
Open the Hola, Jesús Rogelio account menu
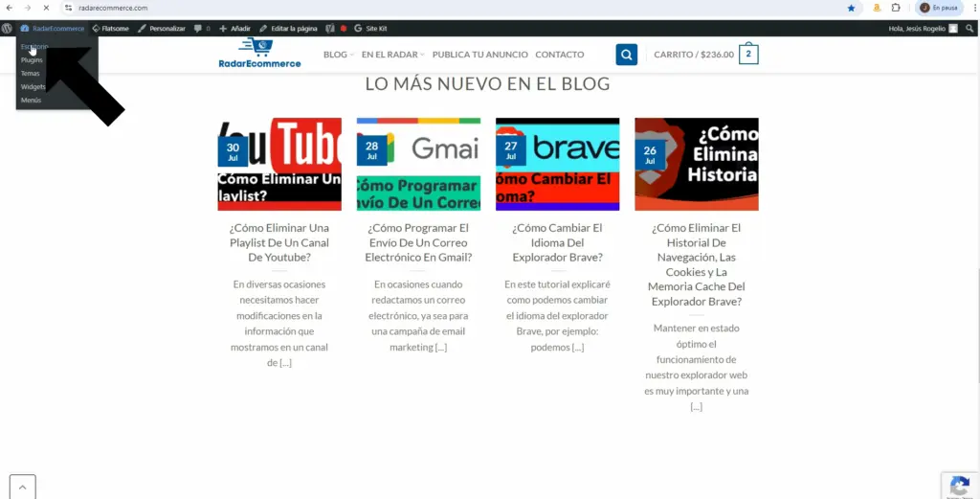(923, 28)
